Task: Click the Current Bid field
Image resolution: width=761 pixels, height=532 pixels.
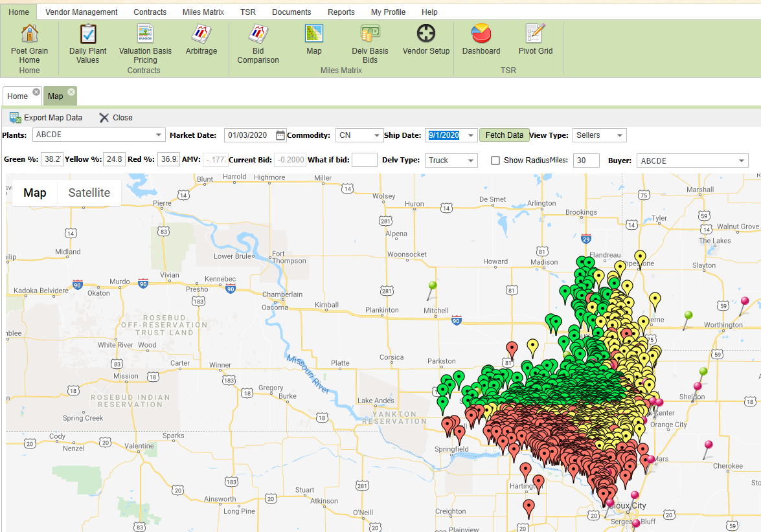Action: (x=290, y=160)
